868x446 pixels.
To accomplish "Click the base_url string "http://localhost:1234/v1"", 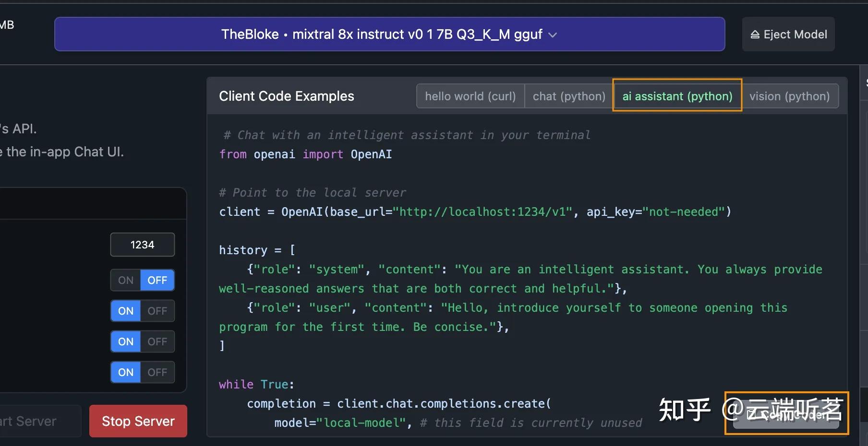I will 482,212.
